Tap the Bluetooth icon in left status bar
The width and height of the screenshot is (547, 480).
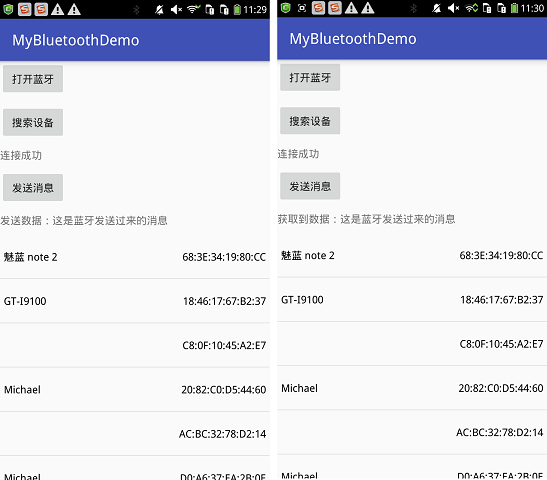point(136,10)
